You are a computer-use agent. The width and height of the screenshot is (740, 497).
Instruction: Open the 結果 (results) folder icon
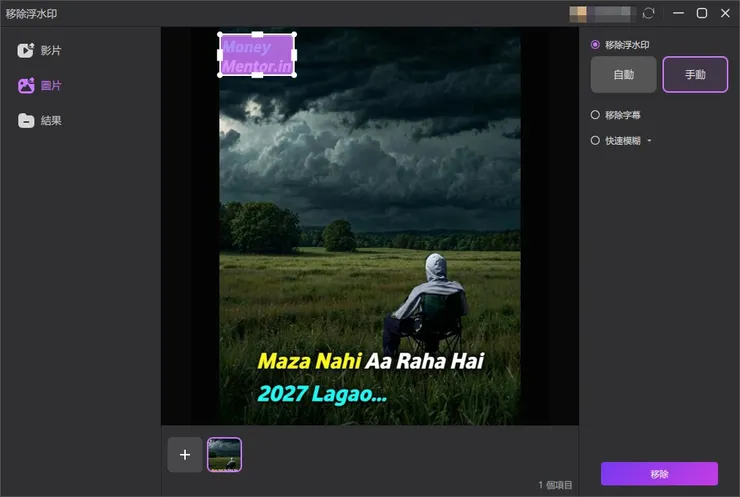pos(26,121)
